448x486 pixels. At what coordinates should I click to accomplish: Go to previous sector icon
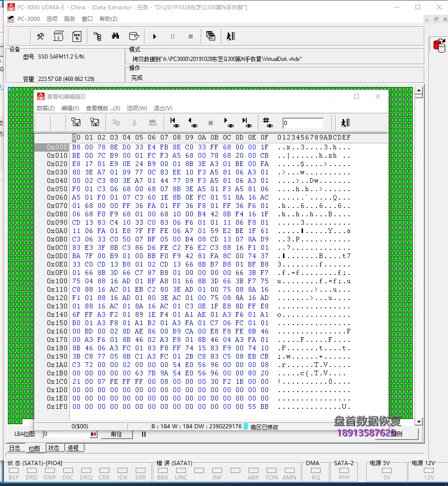(x=193, y=122)
